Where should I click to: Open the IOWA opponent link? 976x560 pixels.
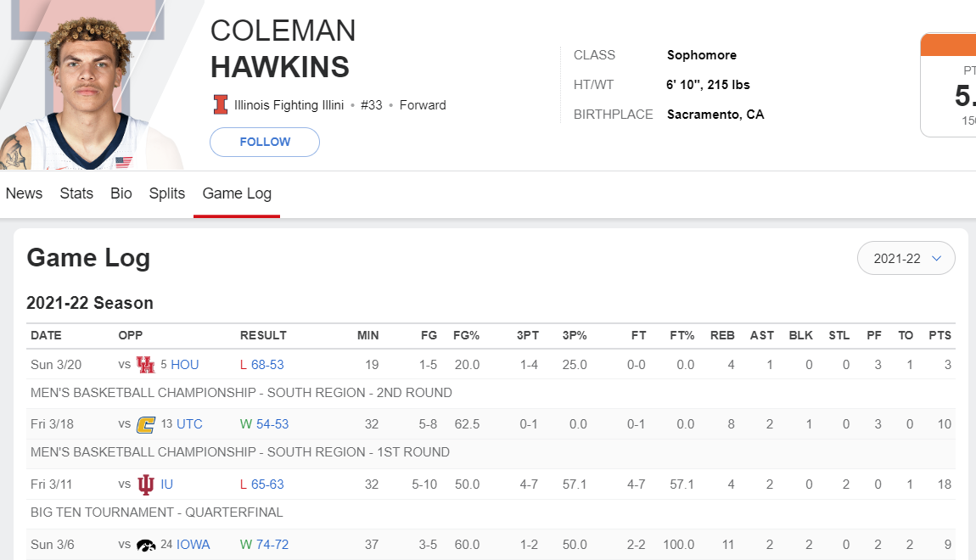coord(194,545)
